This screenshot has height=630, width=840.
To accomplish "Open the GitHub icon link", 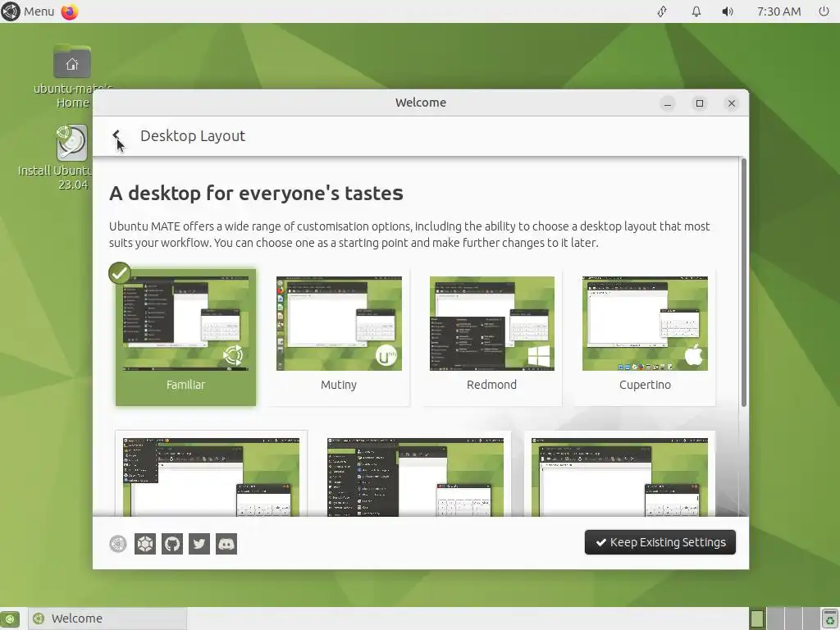I will pyautogui.click(x=172, y=544).
